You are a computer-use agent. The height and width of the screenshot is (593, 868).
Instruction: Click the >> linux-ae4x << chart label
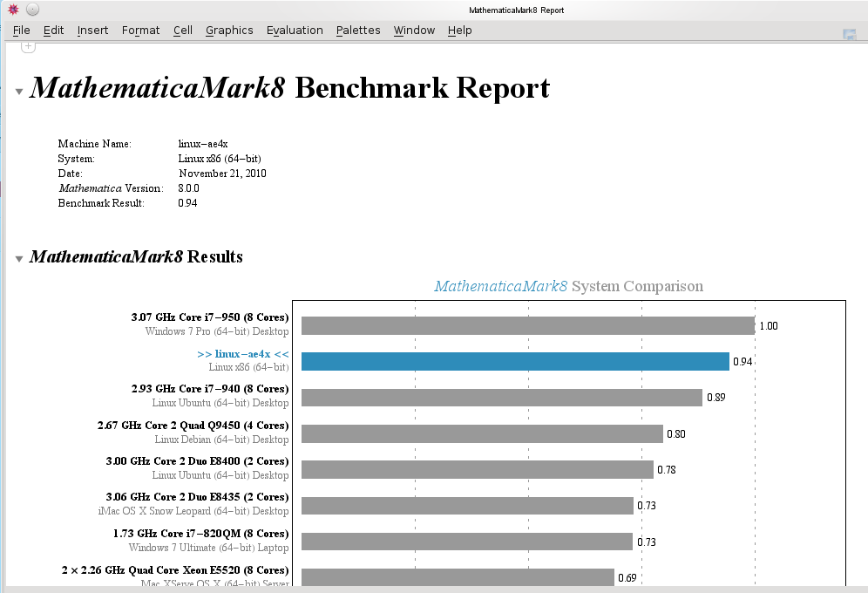243,354
